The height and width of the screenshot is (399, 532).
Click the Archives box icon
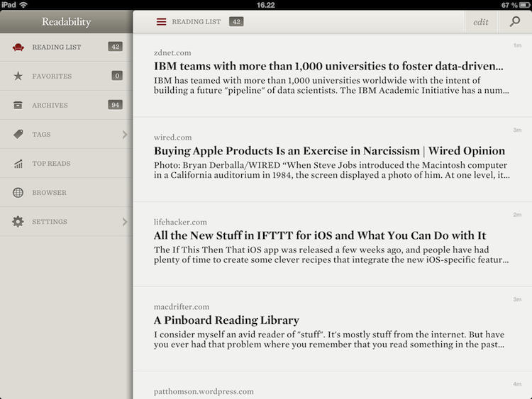[x=18, y=105]
